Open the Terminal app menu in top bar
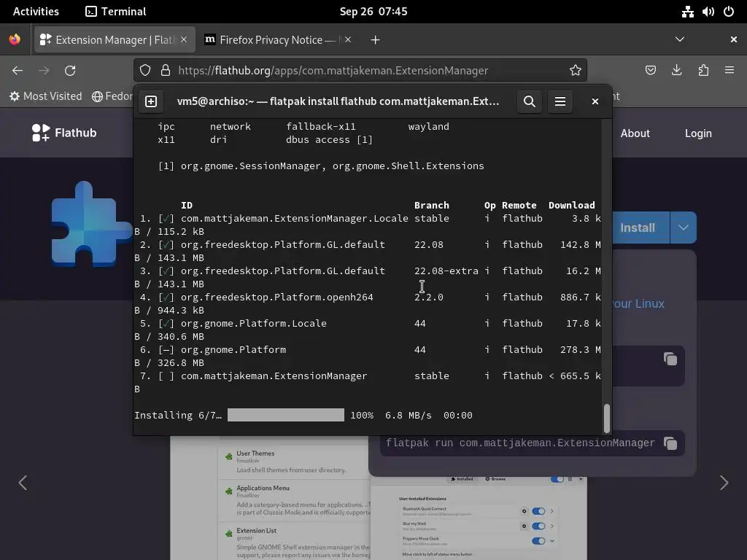747x560 pixels. tap(116, 12)
